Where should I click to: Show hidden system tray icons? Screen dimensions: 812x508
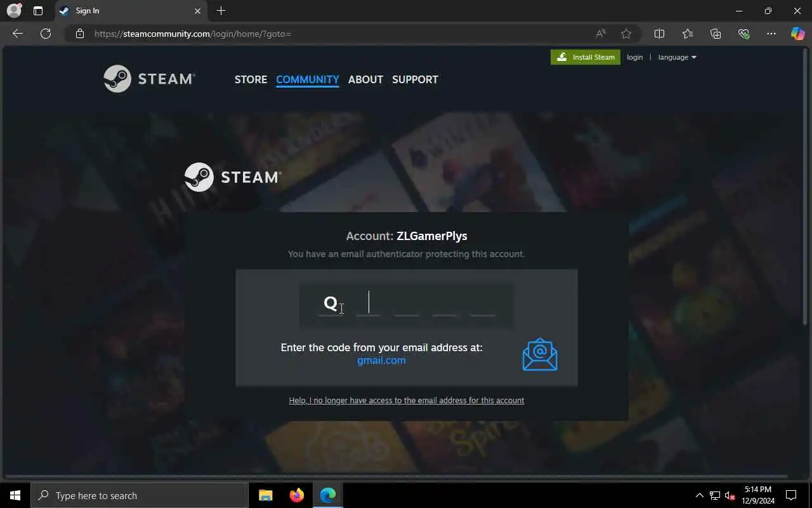(700, 495)
